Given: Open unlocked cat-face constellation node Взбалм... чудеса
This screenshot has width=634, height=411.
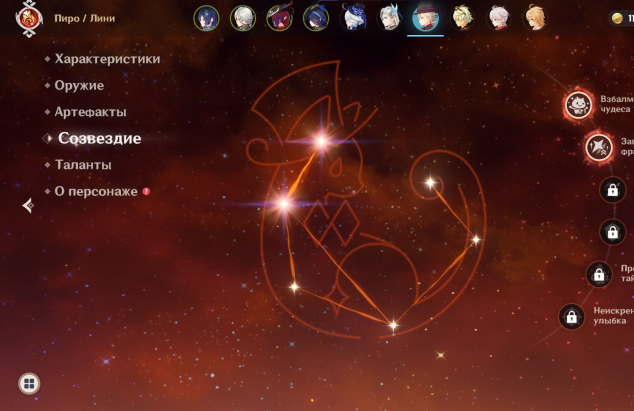Looking at the screenshot, I should [x=578, y=105].
